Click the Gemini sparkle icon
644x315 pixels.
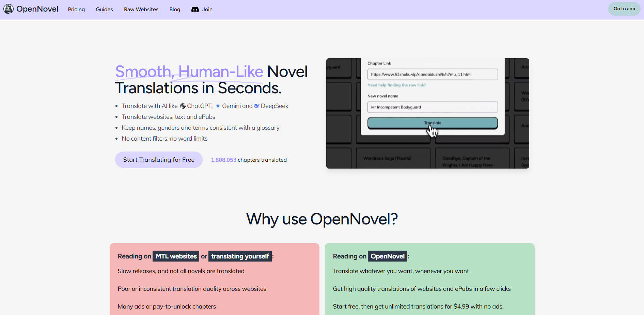point(217,106)
